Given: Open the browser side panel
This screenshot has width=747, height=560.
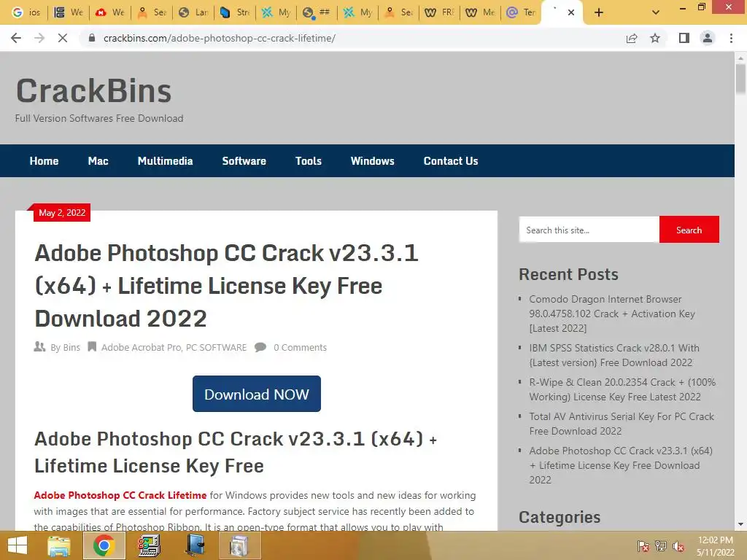Looking at the screenshot, I should 684,38.
